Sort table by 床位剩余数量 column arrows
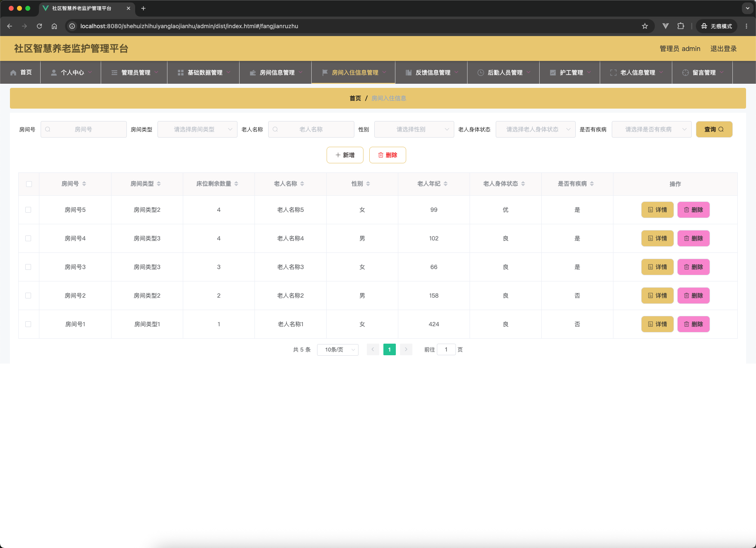 pyautogui.click(x=236, y=184)
